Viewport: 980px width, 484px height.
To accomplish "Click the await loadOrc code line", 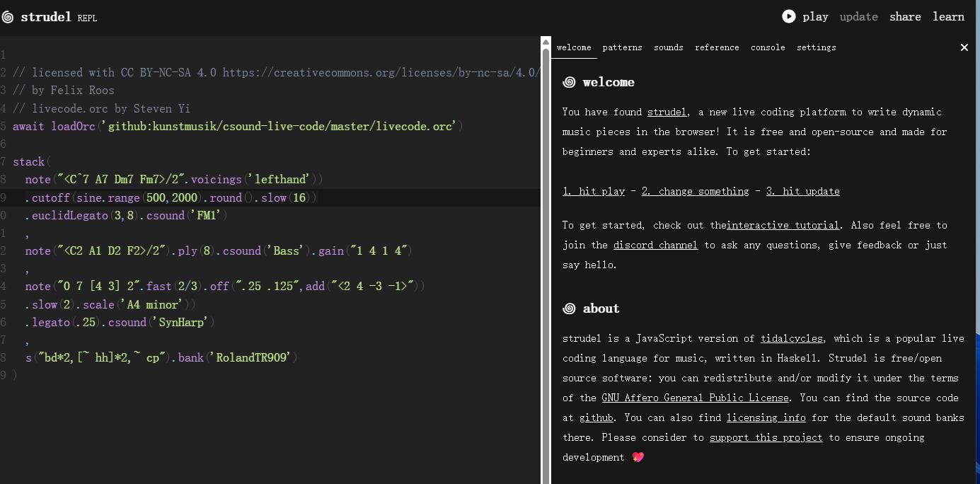I will [x=238, y=126].
